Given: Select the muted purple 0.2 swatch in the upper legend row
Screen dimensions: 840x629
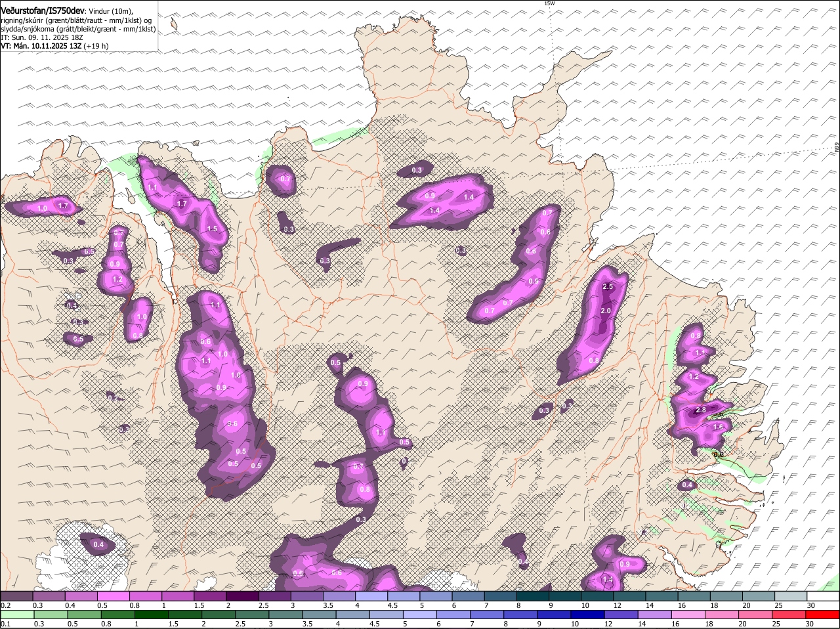Looking at the screenshot, I should [x=17, y=596].
